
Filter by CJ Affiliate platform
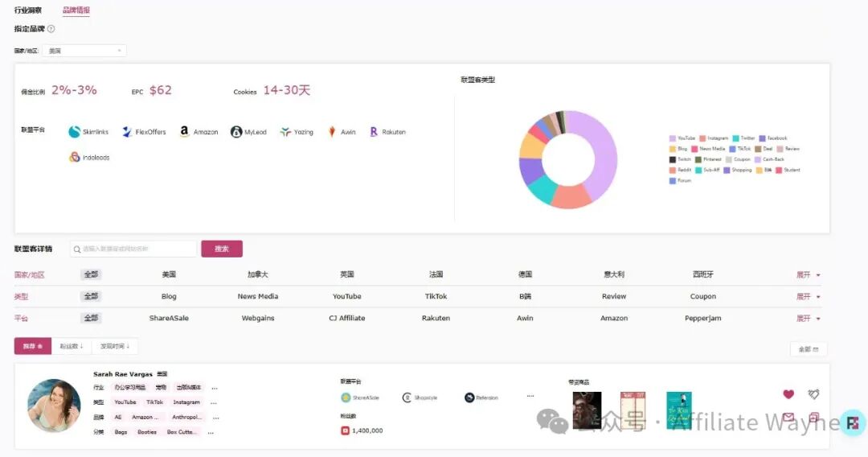(347, 318)
